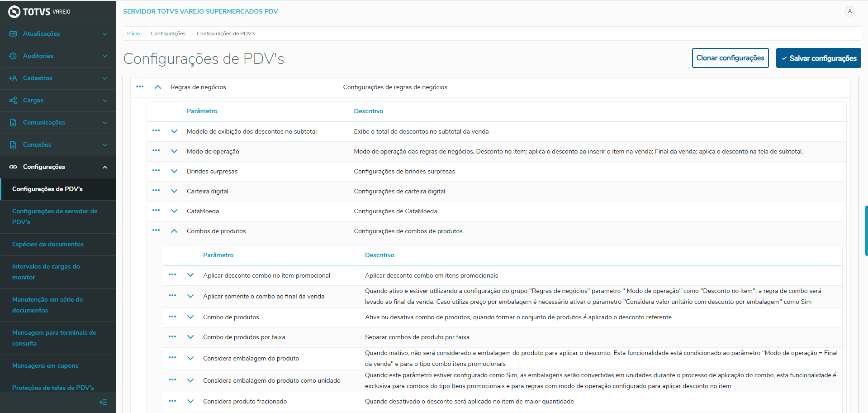Open the three-dot menu for Regras de negócios
This screenshot has height=413, width=868.
point(140,86)
